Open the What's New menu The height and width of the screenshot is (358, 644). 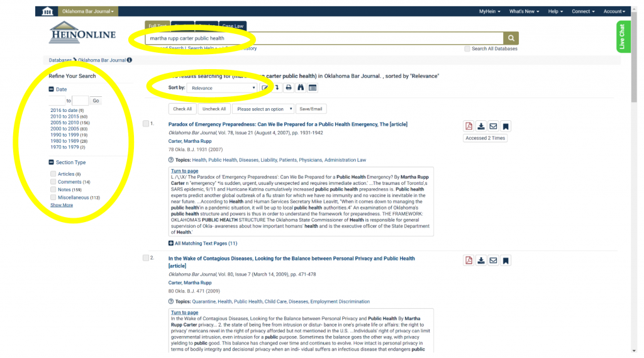[524, 11]
